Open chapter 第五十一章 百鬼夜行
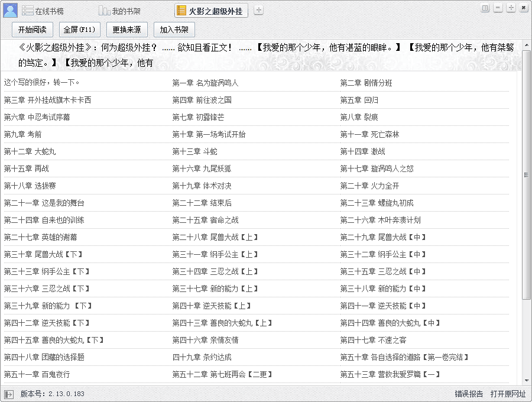This screenshot has width=532, height=402. (x=37, y=374)
